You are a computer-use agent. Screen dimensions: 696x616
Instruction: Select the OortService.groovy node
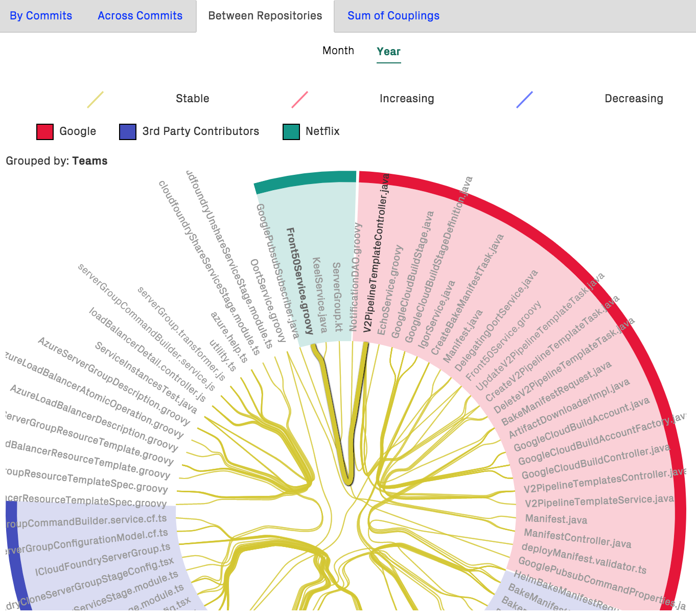(268, 301)
